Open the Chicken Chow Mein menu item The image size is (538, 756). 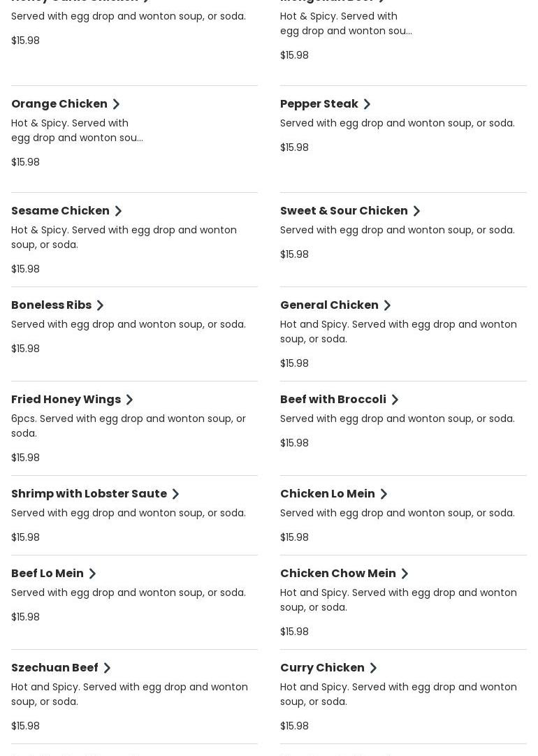(337, 574)
